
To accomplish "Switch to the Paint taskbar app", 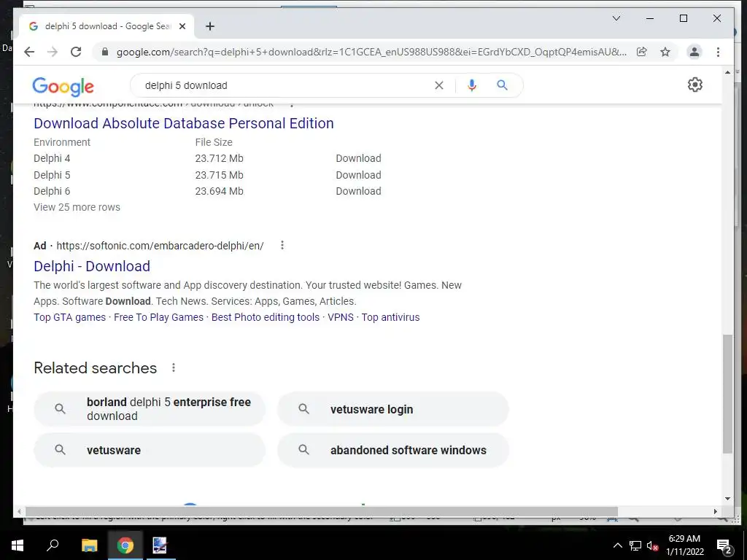I will click(x=160, y=545).
